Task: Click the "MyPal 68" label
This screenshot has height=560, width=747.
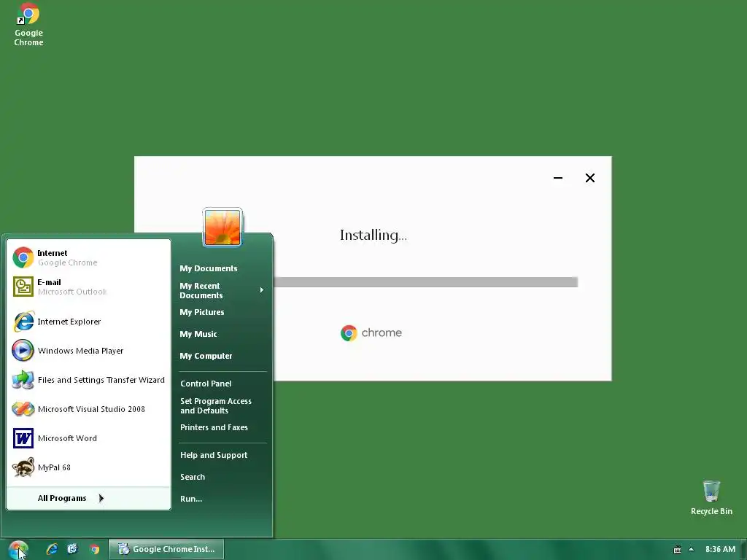Action: [54, 467]
